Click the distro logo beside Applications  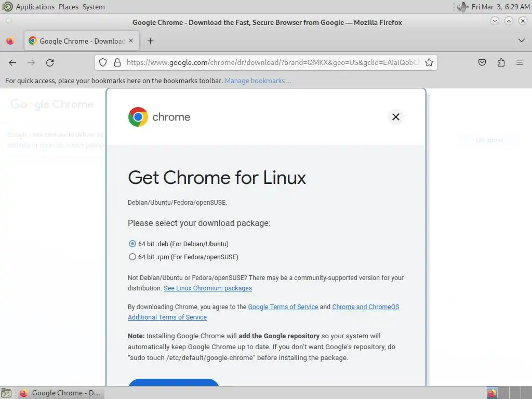pos(7,7)
